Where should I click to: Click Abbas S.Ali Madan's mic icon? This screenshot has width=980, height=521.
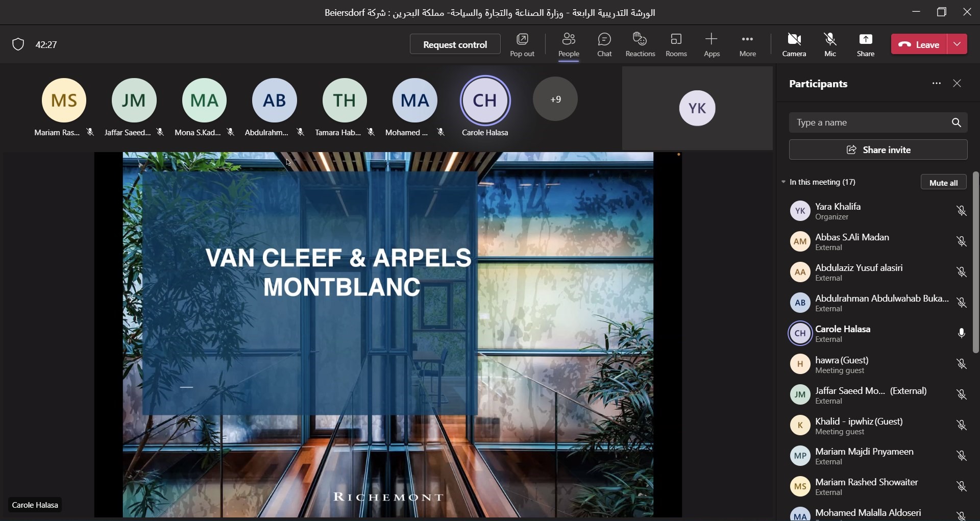pyautogui.click(x=962, y=241)
